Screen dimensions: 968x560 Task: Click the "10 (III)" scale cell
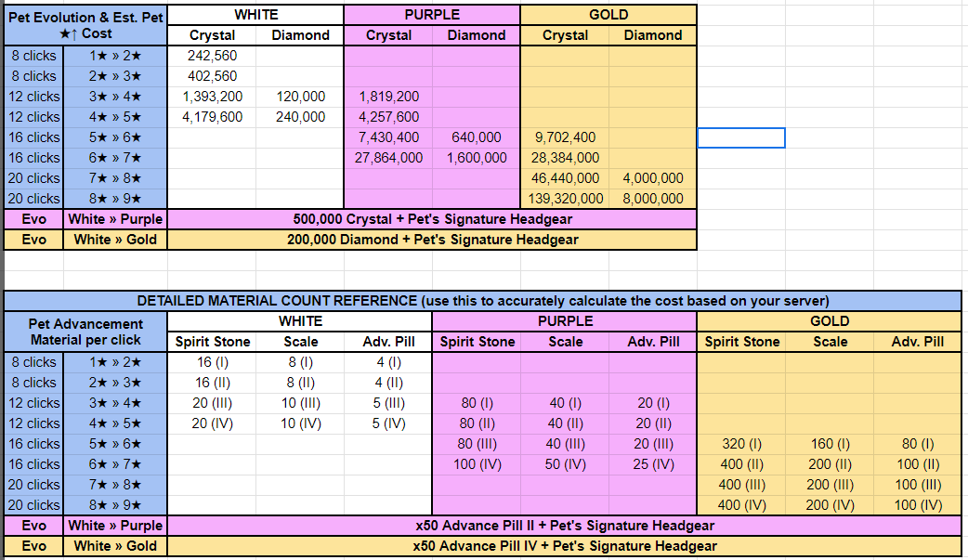tap(300, 402)
